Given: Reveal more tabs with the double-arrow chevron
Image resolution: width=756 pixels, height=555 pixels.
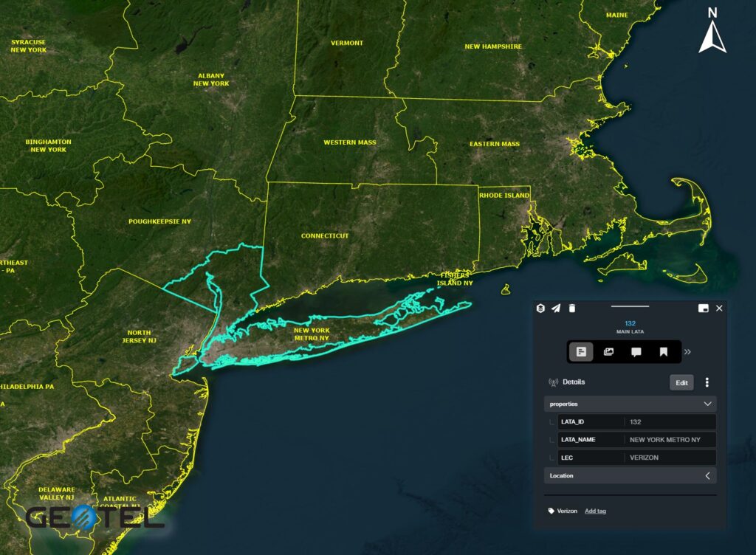Looking at the screenshot, I should 687,352.
